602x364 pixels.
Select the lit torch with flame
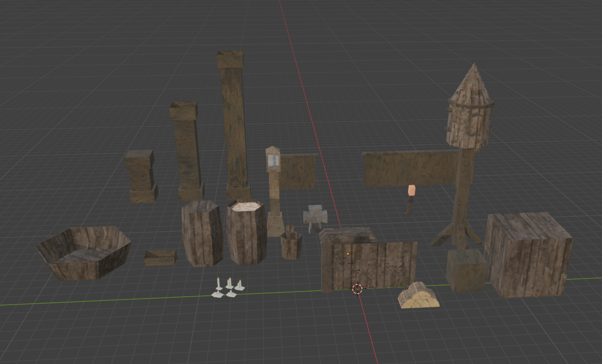(x=411, y=199)
